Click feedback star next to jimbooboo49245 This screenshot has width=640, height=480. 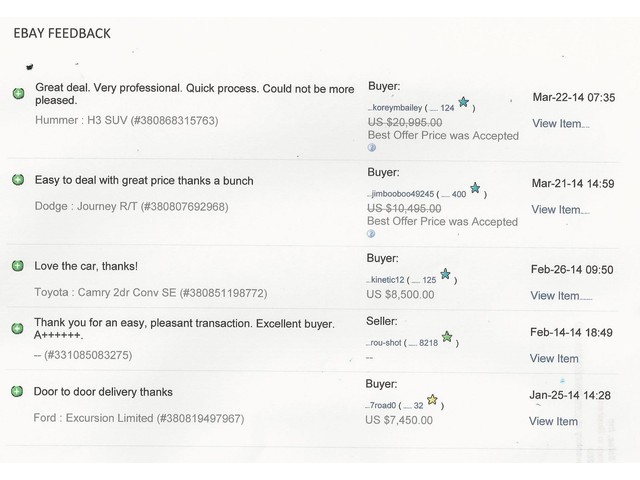[475, 188]
